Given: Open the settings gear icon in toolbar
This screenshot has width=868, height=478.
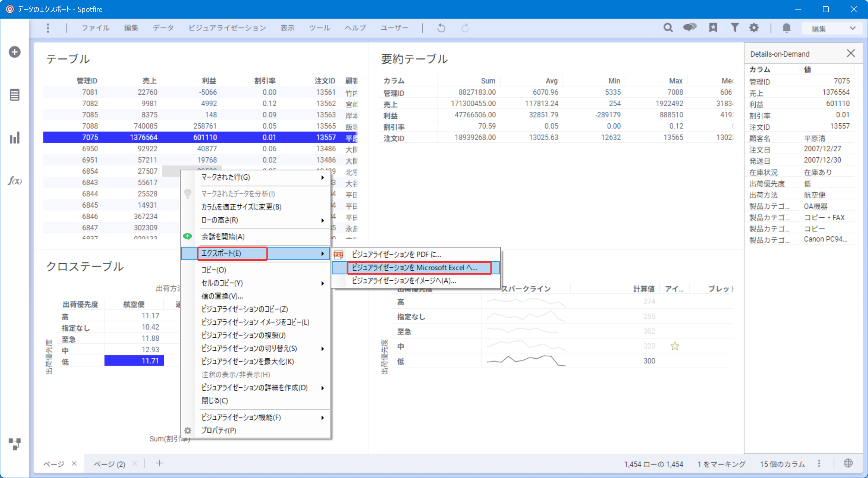Looking at the screenshot, I should click(x=754, y=27).
